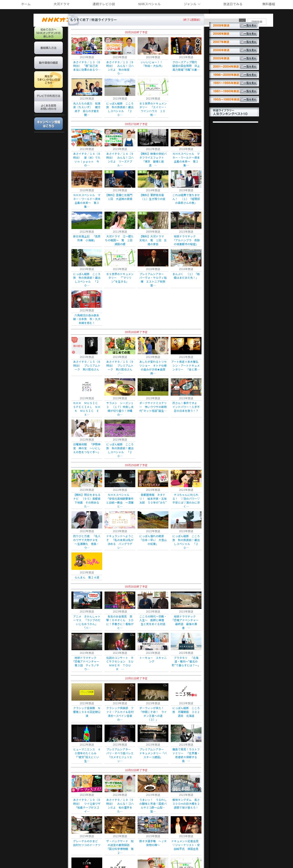Open 映像の世紀バタフライエフェクト 東京 thumbnail
Viewport: 293px width, 868px height.
coord(153,137)
